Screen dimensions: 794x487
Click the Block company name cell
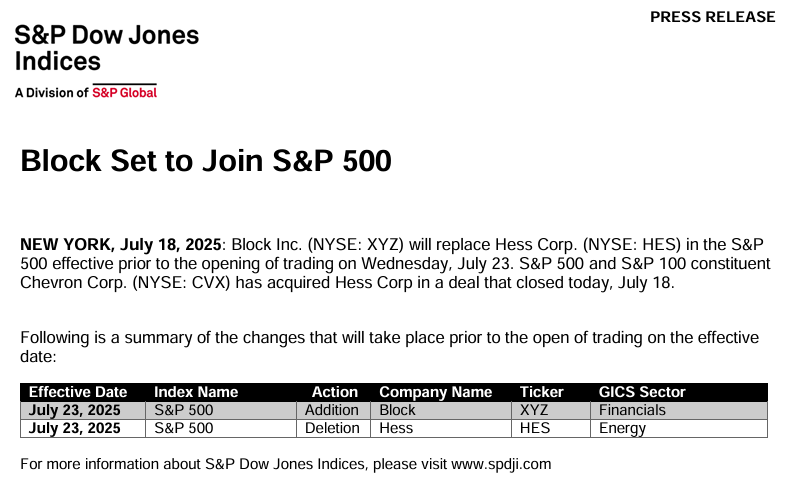441,410
